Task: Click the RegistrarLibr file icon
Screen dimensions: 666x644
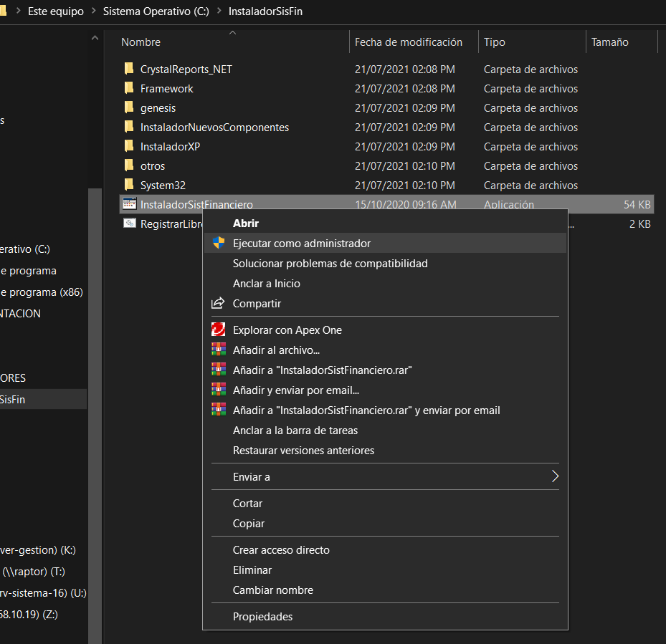Action: coord(130,224)
